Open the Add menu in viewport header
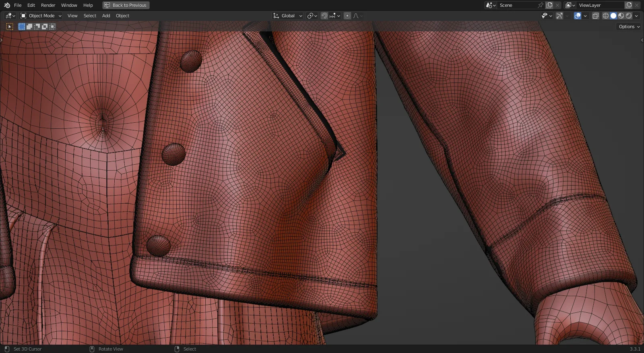The image size is (644, 353). pos(106,16)
